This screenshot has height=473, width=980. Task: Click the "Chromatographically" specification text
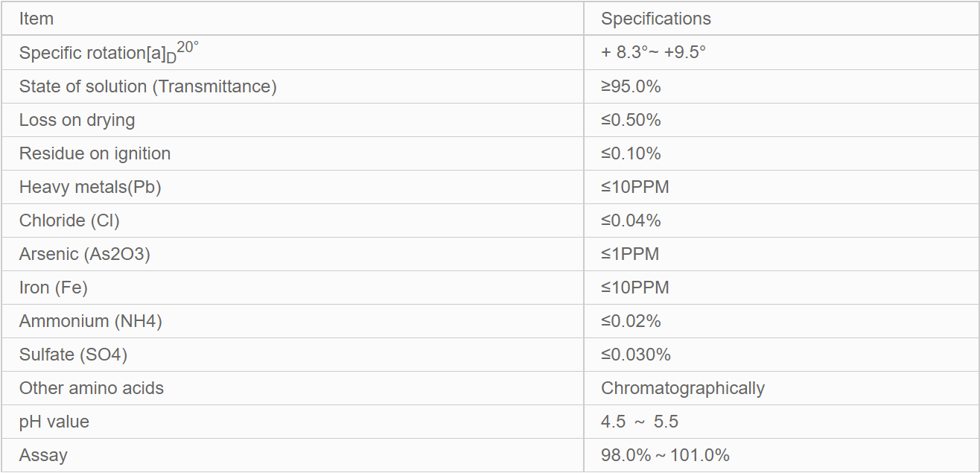pos(682,388)
